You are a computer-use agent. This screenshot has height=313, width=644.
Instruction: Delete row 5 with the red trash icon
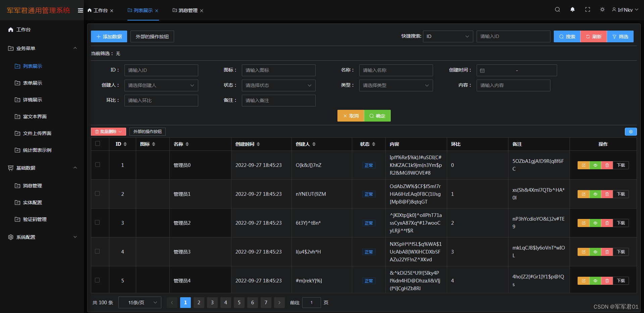[607, 281]
